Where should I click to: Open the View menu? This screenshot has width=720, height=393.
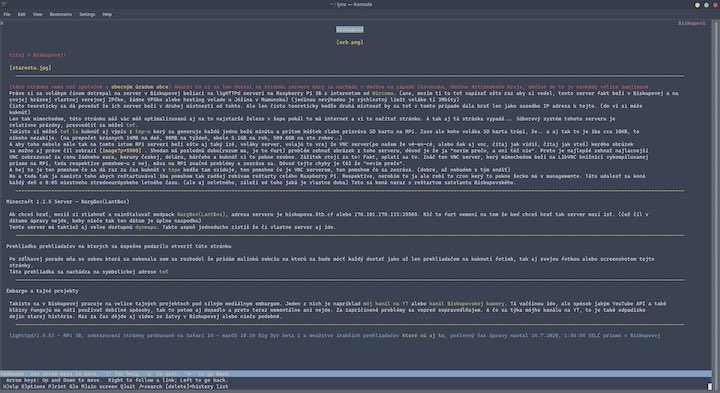coord(37,14)
